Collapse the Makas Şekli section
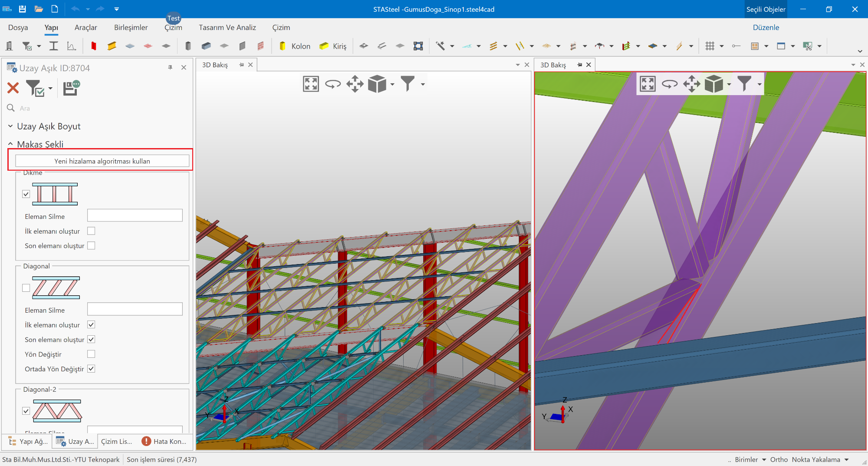Screen dimensions: 868x466 click(10, 144)
